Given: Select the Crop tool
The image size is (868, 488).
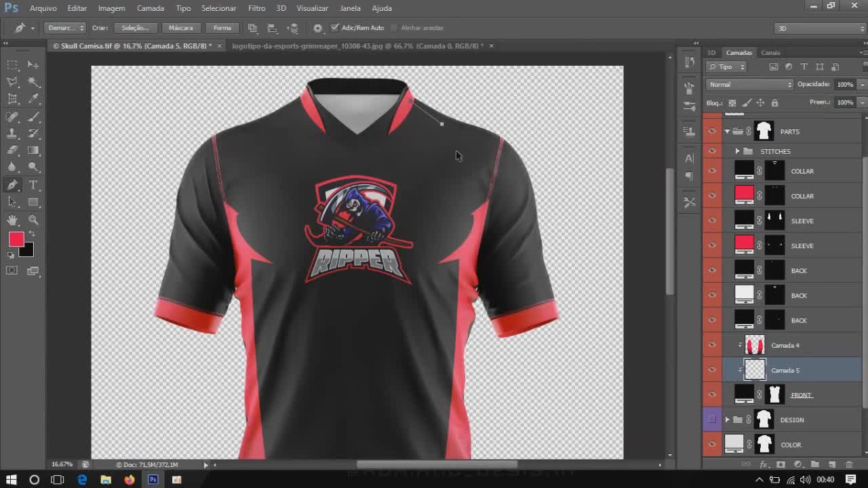Looking at the screenshot, I should click(x=12, y=99).
